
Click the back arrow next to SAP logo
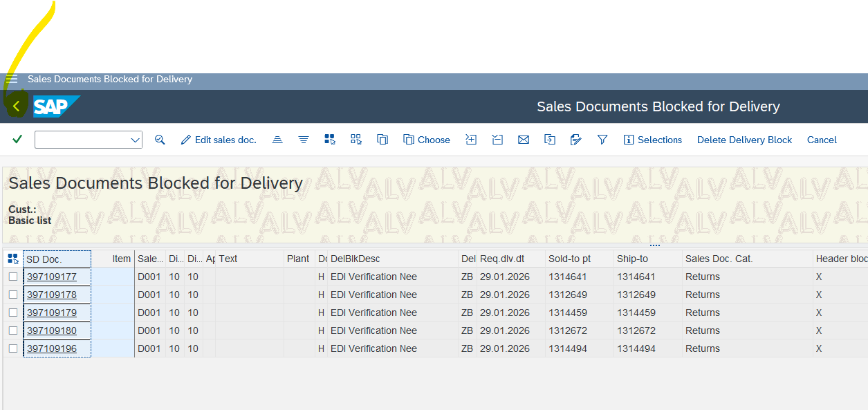[x=17, y=106]
